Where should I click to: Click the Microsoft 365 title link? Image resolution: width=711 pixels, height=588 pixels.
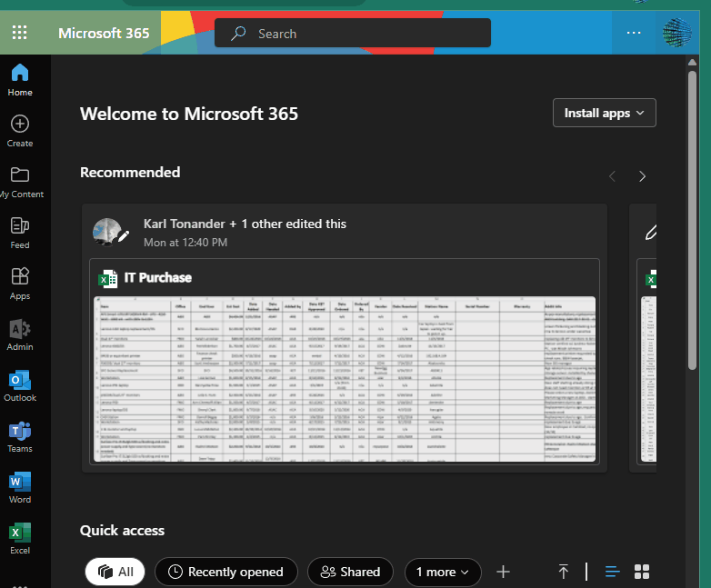point(104,33)
